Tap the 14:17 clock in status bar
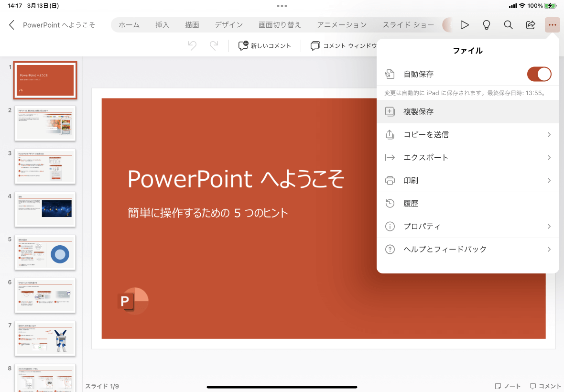This screenshot has width=564, height=392. pyautogui.click(x=15, y=6)
